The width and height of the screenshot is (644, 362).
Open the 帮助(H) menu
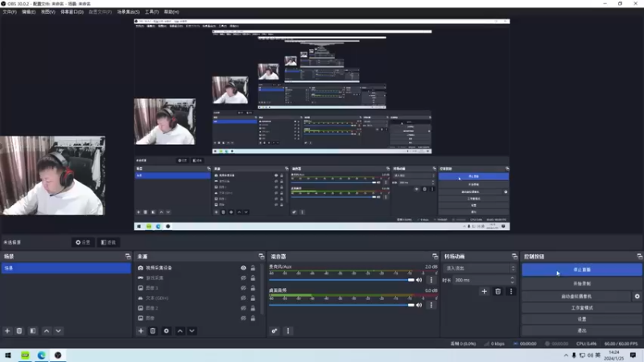tap(171, 12)
